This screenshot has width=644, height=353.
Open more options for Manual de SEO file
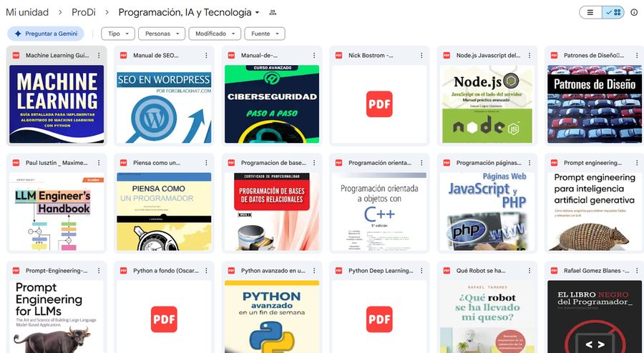coord(206,55)
